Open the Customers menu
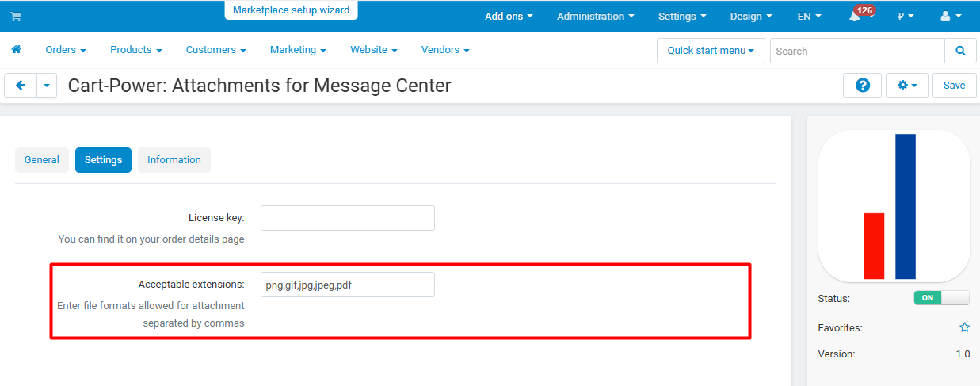 tap(215, 50)
